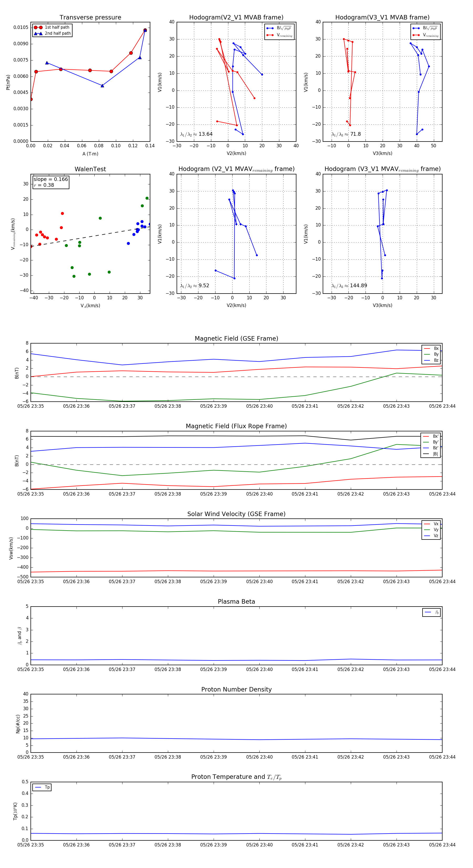Select the 'Tp' legend entry
Viewport: 473px width, 868px height.
pos(42,788)
